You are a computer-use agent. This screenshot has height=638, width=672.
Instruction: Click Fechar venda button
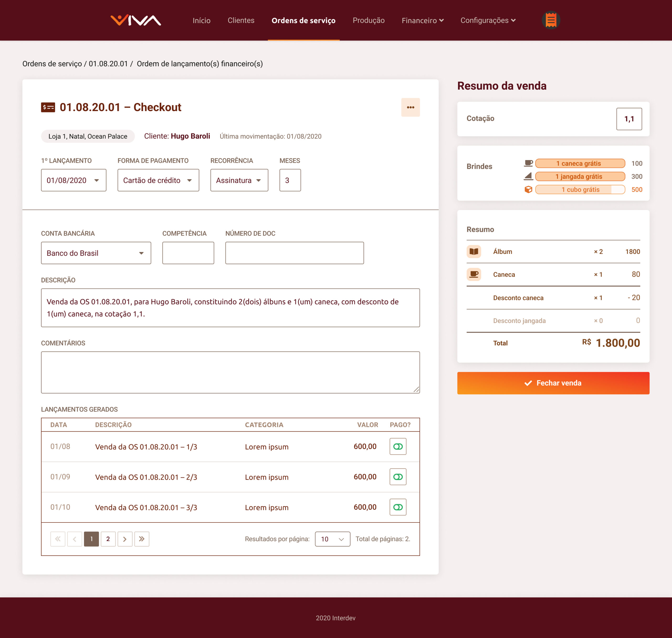[553, 383]
